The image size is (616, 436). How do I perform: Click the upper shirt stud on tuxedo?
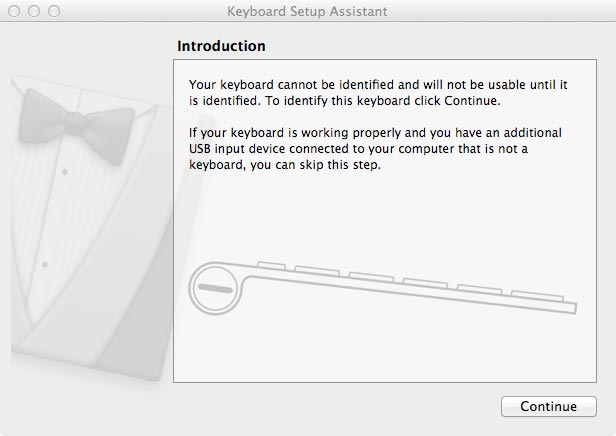tap(65, 172)
